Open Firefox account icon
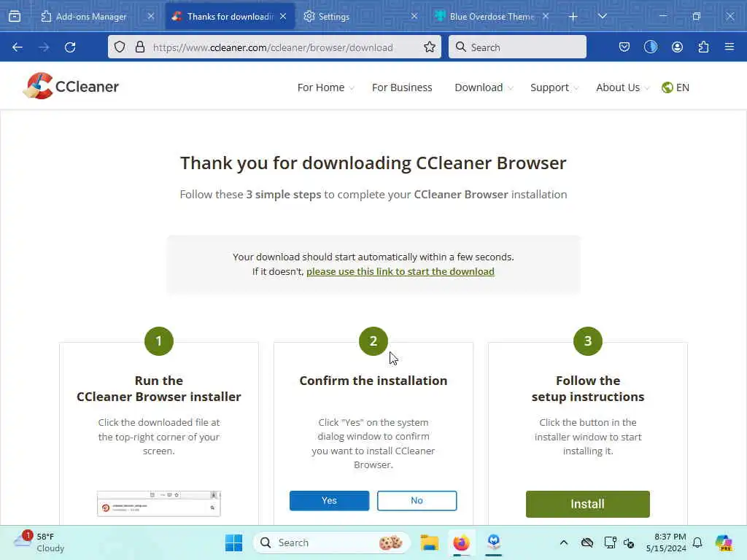 pos(677,47)
